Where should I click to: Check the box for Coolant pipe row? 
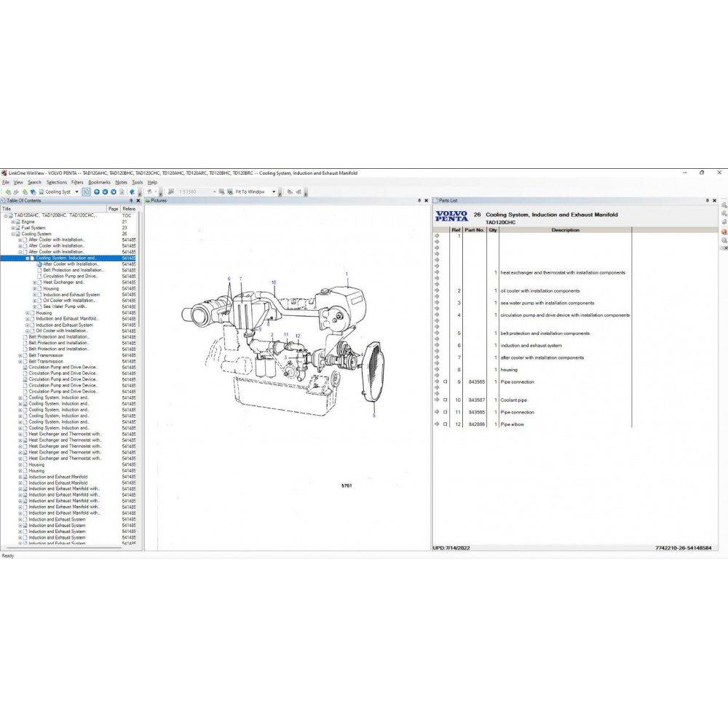click(x=445, y=400)
